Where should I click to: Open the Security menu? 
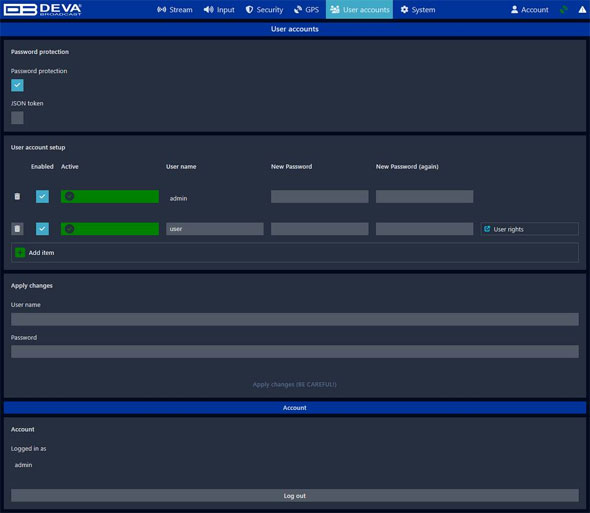pos(264,10)
